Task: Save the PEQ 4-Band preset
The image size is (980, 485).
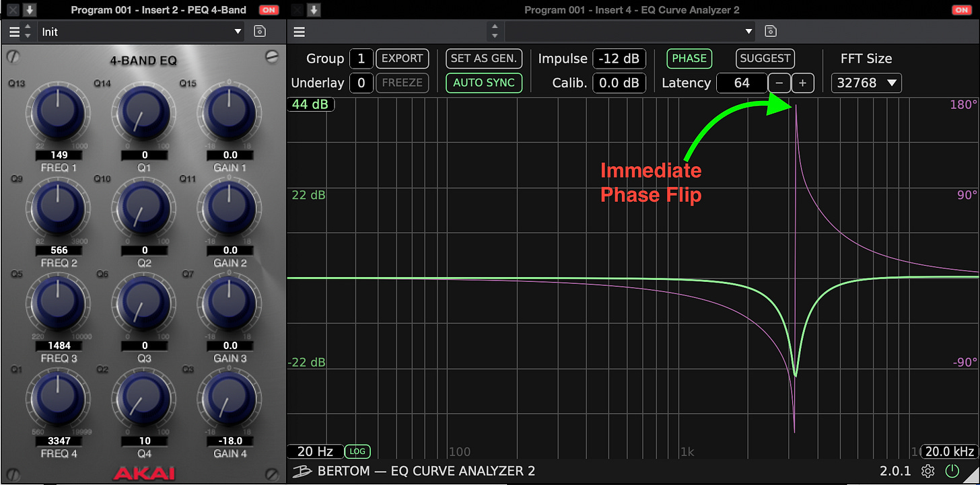Action: (x=260, y=32)
